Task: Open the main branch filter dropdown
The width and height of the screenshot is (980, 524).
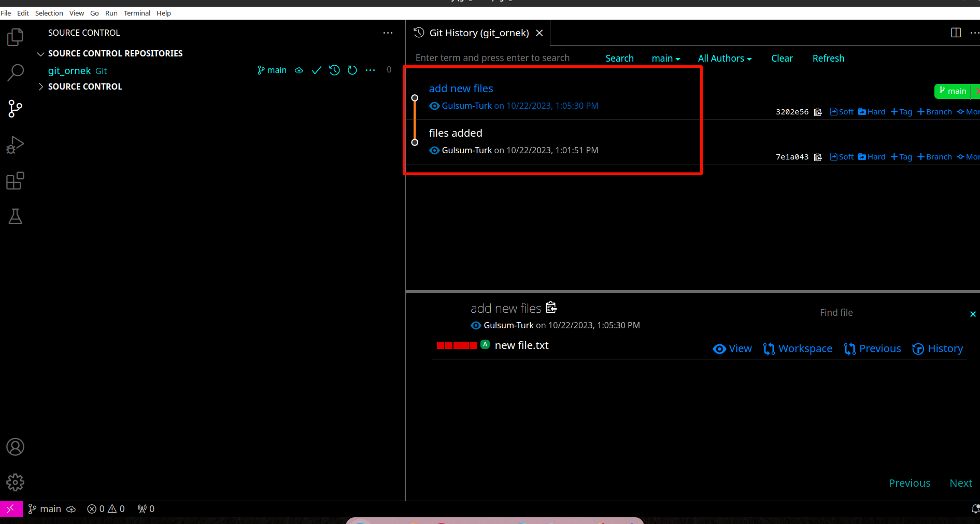Action: pos(666,59)
